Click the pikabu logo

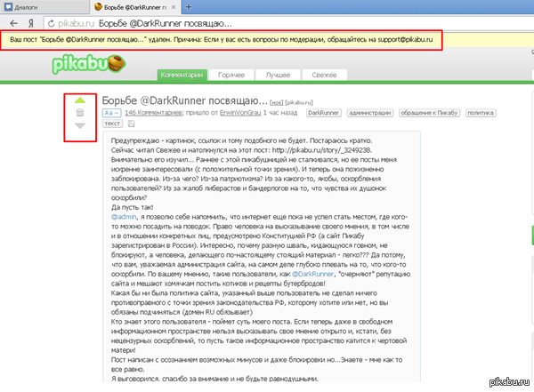point(89,63)
